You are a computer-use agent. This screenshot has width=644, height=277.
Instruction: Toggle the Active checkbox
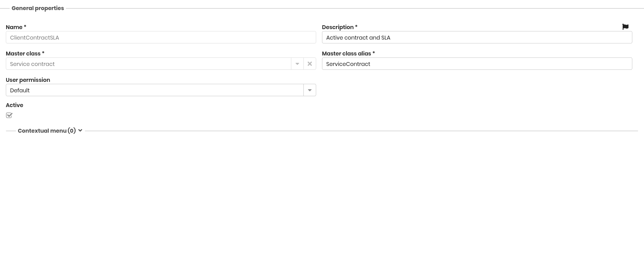point(9,115)
